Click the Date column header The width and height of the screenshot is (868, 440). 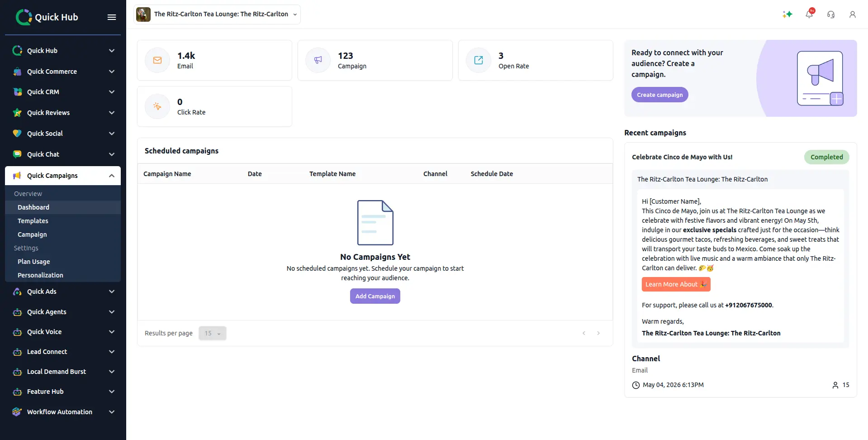point(255,174)
